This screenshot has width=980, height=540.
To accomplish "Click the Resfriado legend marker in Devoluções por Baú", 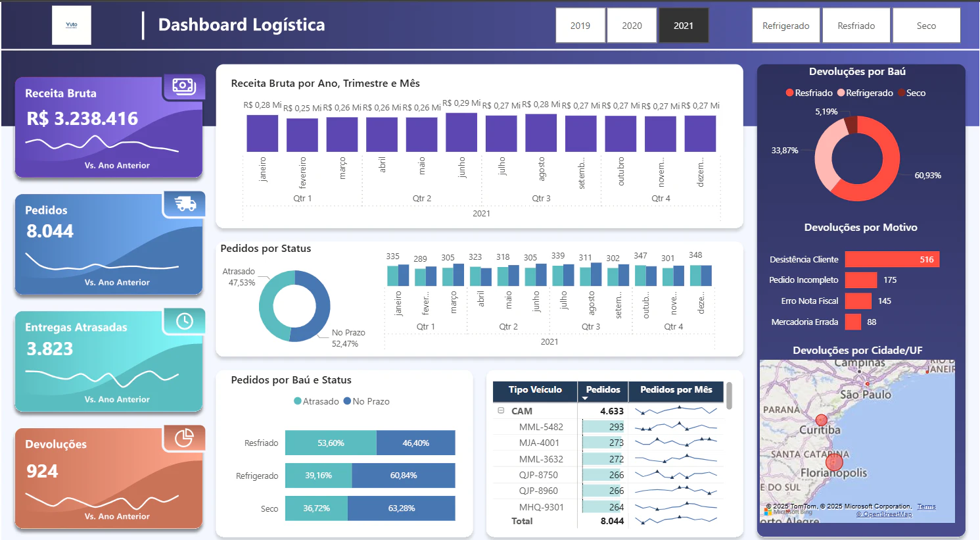I will pos(789,93).
